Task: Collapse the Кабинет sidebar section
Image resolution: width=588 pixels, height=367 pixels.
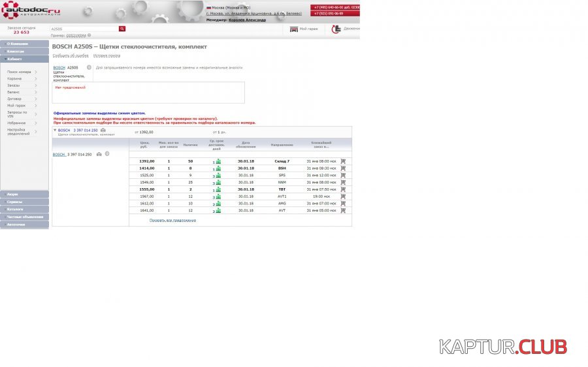Action: tap(24, 59)
